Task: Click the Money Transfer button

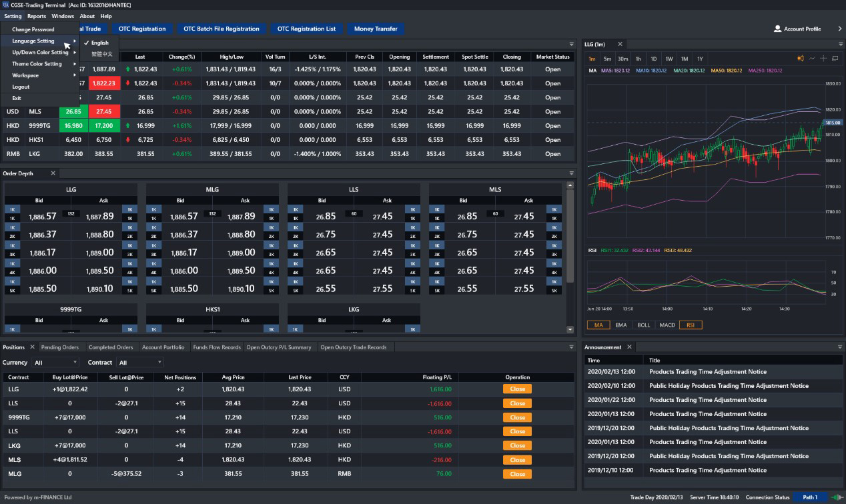Action: (x=376, y=29)
